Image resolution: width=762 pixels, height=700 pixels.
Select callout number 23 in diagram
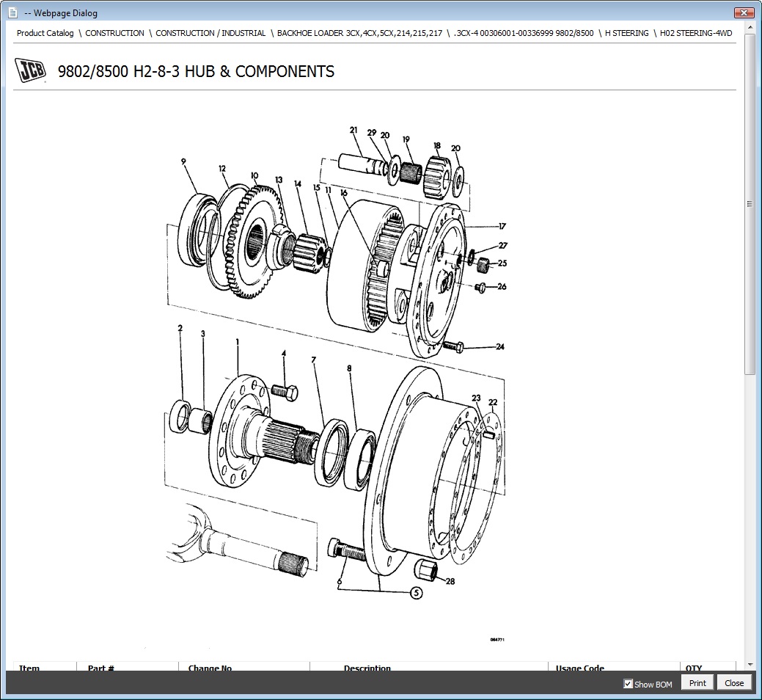click(476, 398)
